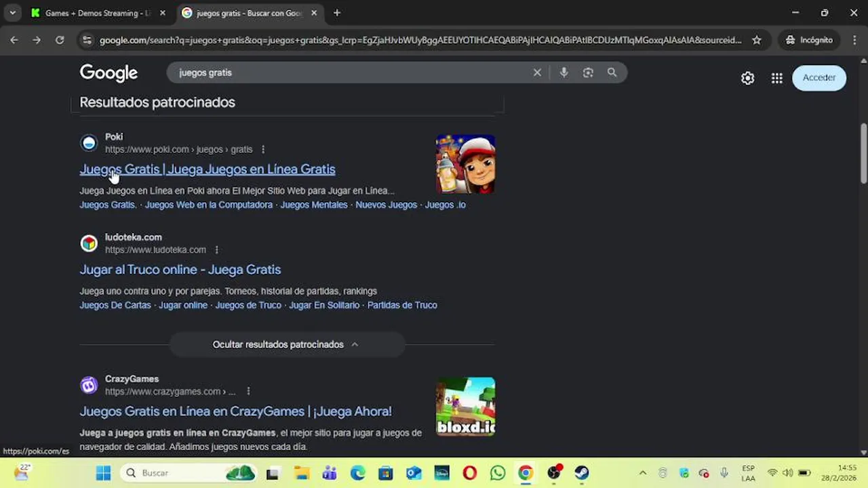Open Microsoft Store from taskbar
The height and width of the screenshot is (488, 868).
tap(385, 473)
